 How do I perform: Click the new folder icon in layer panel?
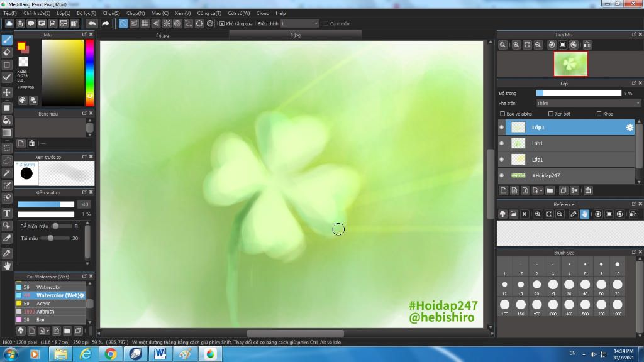[550, 190]
